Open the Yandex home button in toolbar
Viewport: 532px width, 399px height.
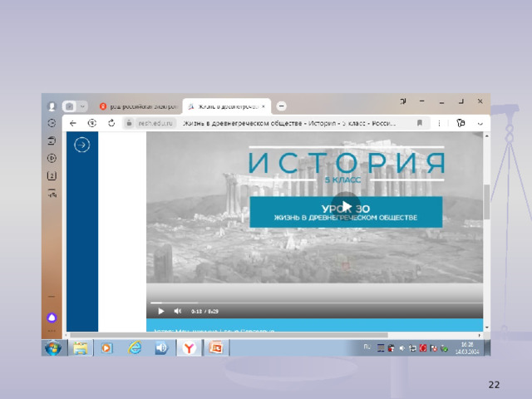pos(92,123)
